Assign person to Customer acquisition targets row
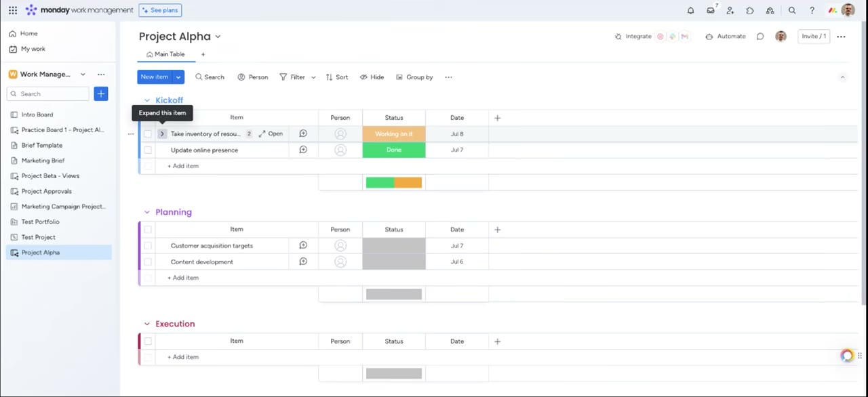Viewport: 868px width, 397px height. tap(340, 246)
